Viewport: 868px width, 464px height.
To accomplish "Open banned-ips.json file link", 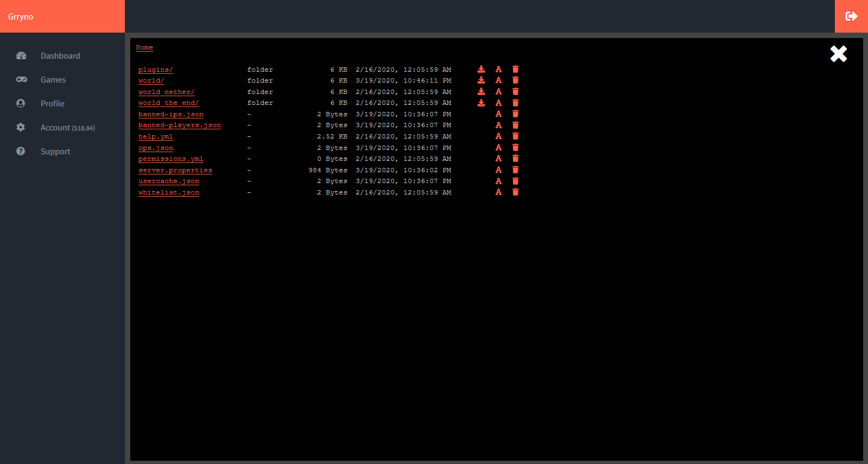I will point(171,114).
